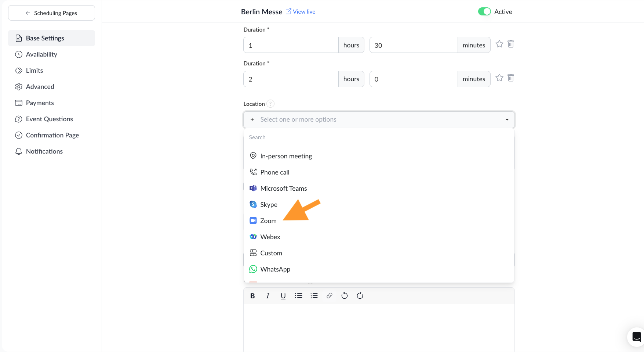Open Limits settings
The image size is (644, 352).
pyautogui.click(x=51, y=71)
